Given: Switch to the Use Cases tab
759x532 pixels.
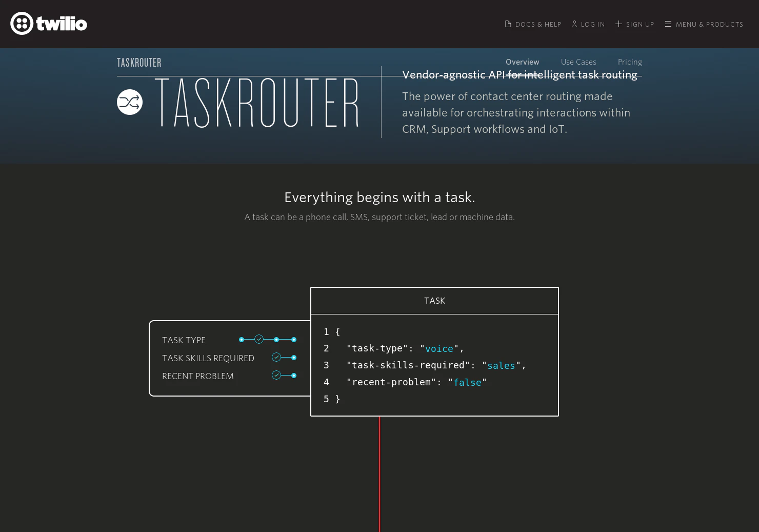Looking at the screenshot, I should [x=578, y=62].
